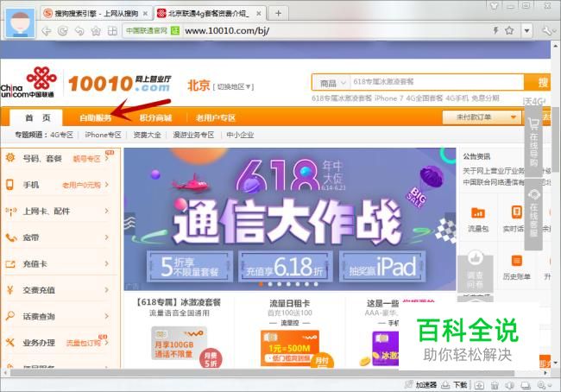Open the 资费大全 link
Screen dimensions: 561x392
click(x=147, y=135)
